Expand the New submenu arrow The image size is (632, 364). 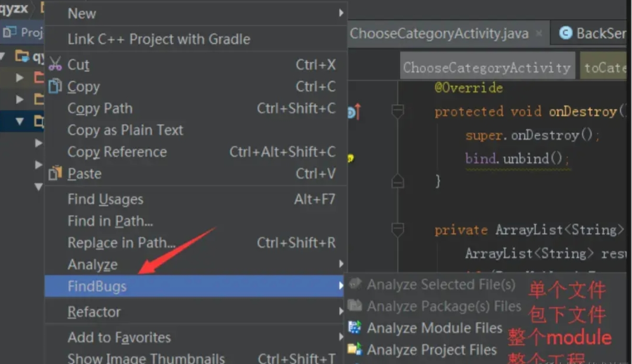click(341, 13)
